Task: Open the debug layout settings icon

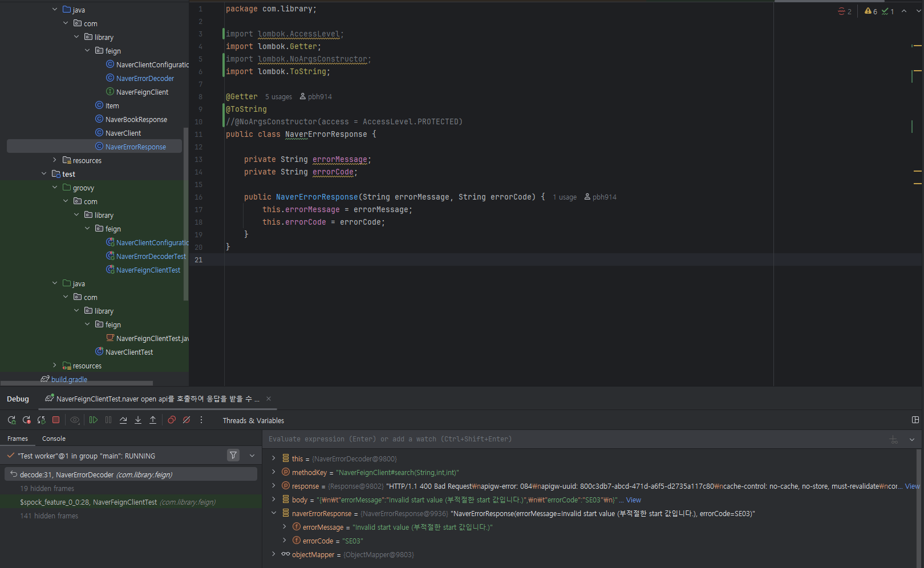Action: click(x=915, y=420)
